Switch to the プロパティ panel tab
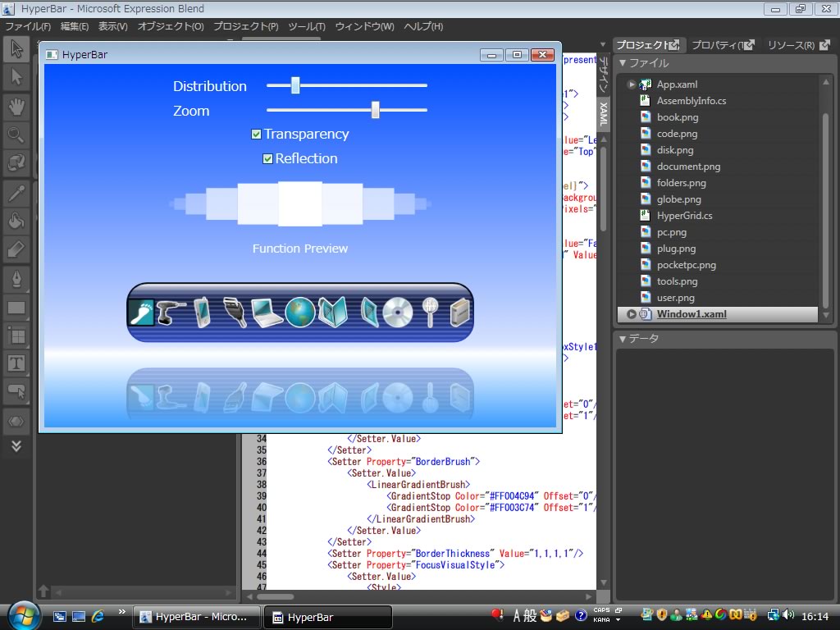The image size is (840, 630). [x=723, y=45]
